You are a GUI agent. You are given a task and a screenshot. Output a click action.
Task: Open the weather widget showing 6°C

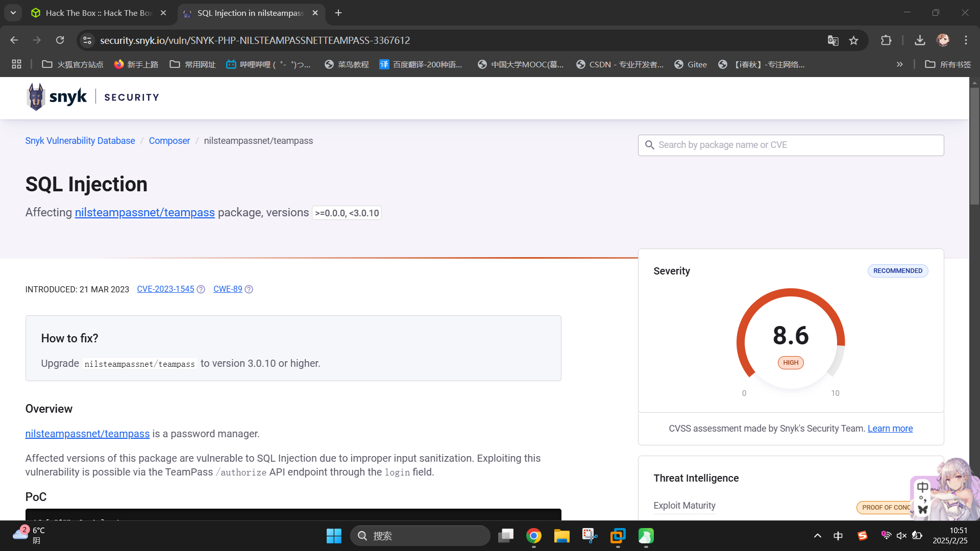tap(30, 535)
